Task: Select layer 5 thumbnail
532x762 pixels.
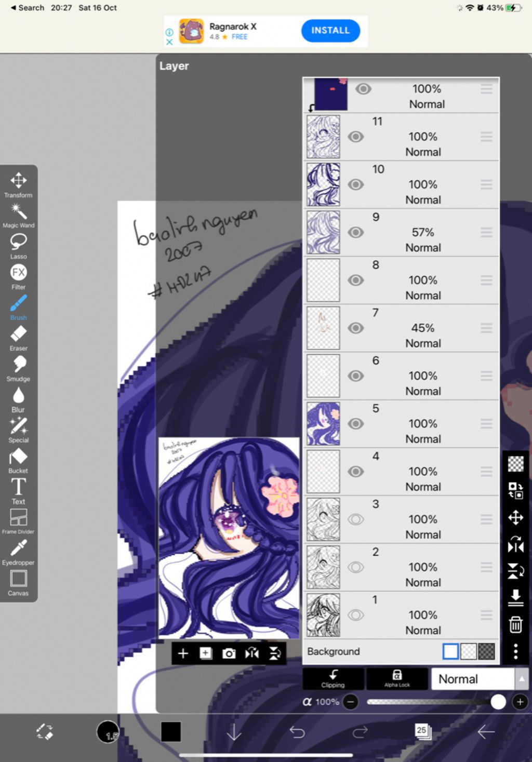Action: pos(323,423)
